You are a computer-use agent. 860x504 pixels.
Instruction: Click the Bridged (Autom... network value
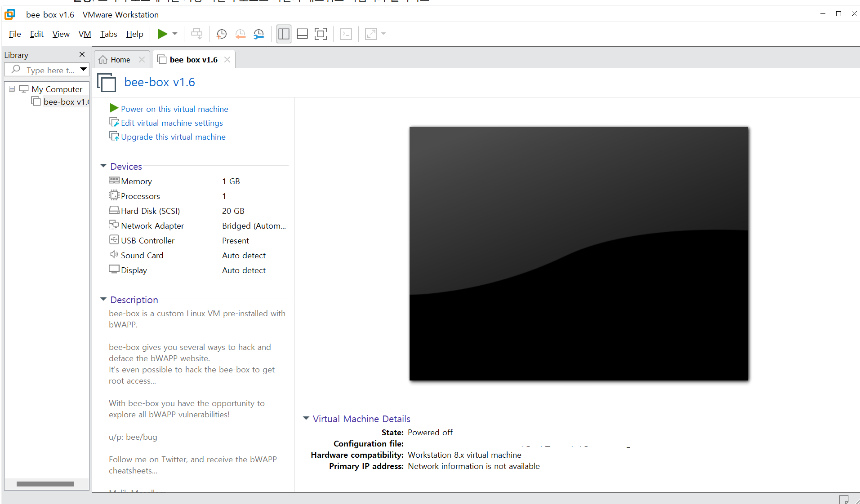(x=254, y=225)
